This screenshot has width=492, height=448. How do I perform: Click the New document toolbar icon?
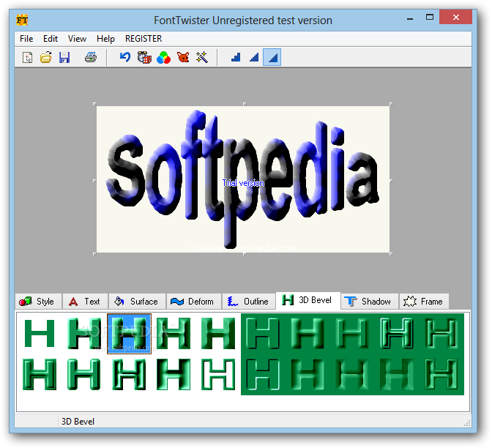pyautogui.click(x=28, y=57)
